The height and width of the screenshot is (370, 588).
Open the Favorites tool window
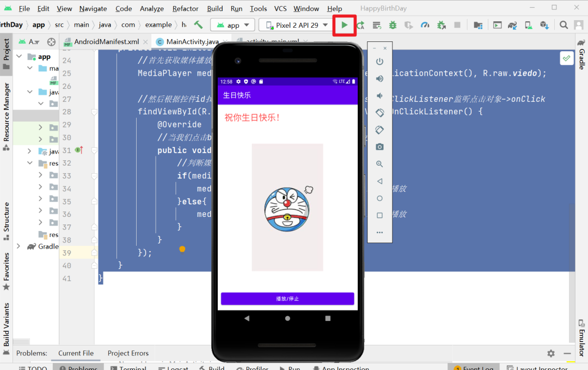pos(7,272)
